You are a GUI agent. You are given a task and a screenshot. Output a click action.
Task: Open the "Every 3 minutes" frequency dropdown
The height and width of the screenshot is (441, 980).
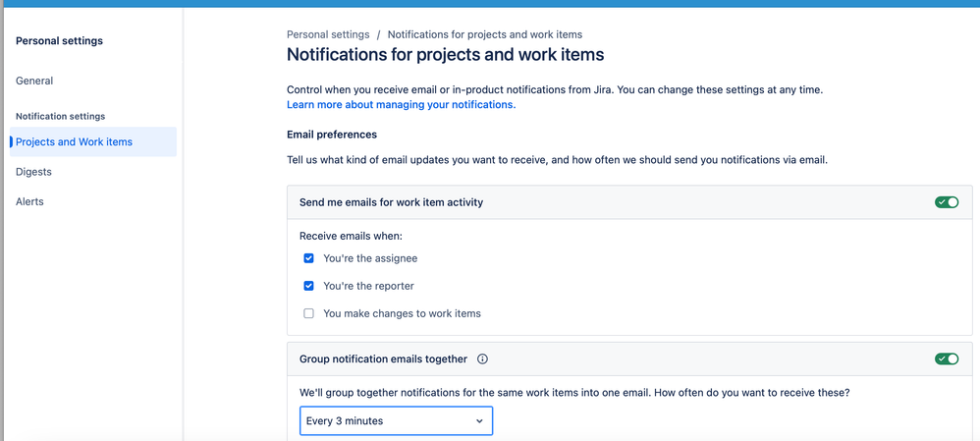click(x=395, y=420)
